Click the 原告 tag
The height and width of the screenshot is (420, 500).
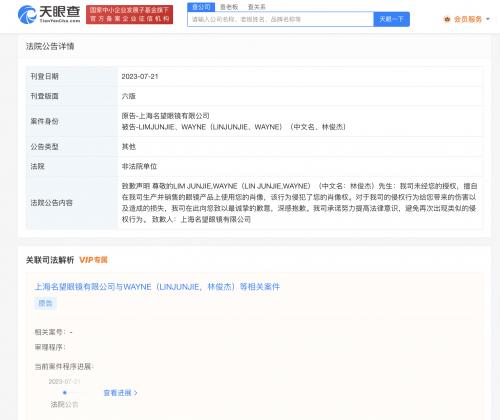click(45, 303)
